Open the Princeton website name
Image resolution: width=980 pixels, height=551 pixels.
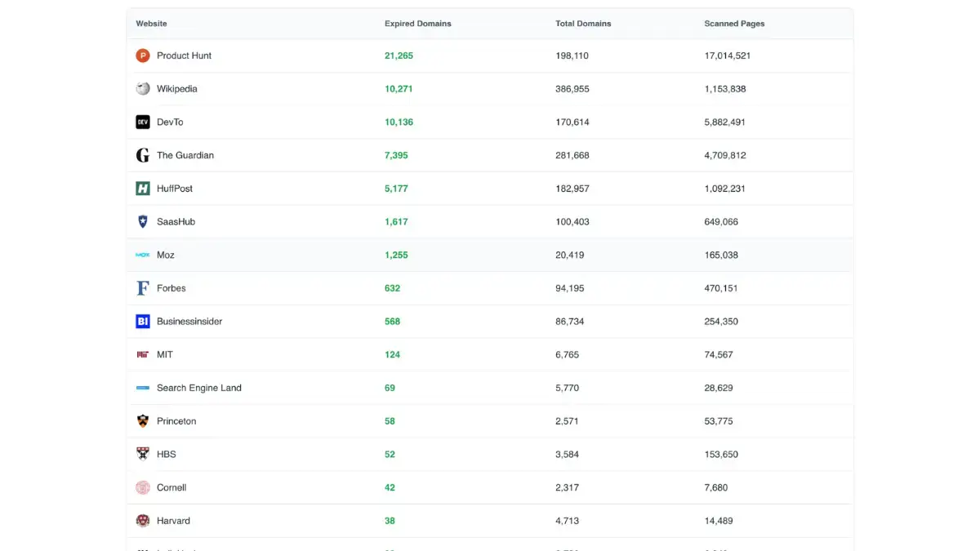click(176, 421)
